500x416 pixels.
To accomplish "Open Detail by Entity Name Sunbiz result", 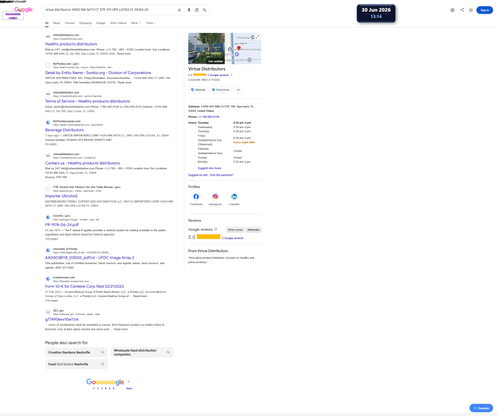I will click(98, 73).
